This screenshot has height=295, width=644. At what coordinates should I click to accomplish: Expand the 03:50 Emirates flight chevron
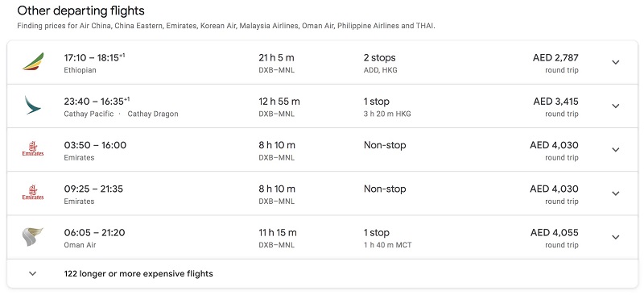point(615,150)
